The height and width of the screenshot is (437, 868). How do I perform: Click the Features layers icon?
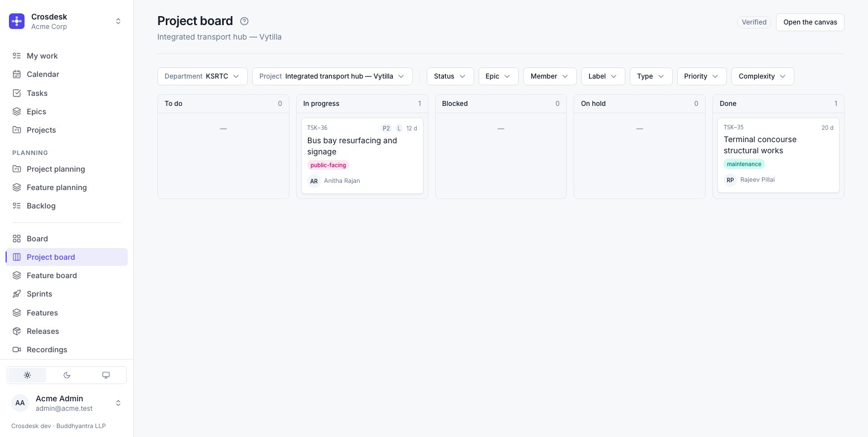tap(17, 313)
